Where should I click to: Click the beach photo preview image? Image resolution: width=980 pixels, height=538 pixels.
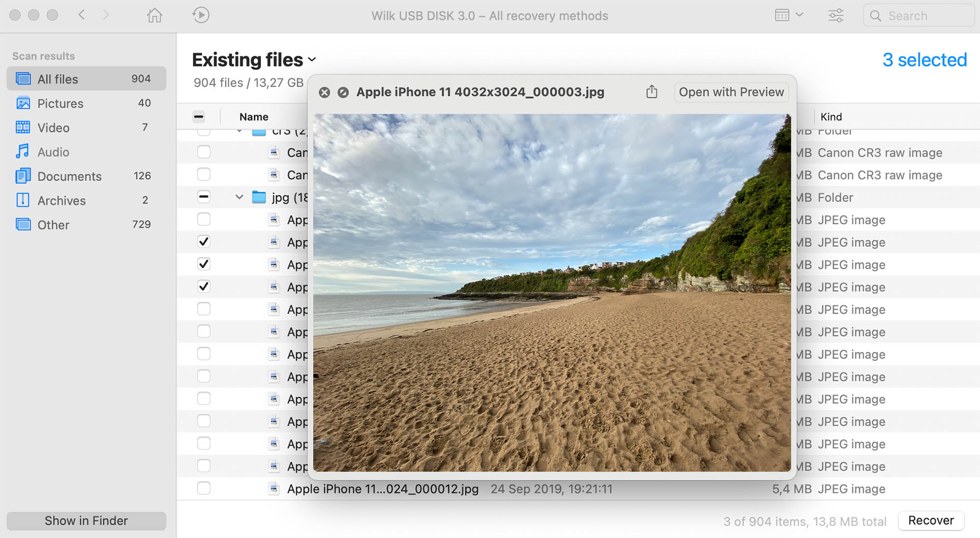[x=552, y=293]
